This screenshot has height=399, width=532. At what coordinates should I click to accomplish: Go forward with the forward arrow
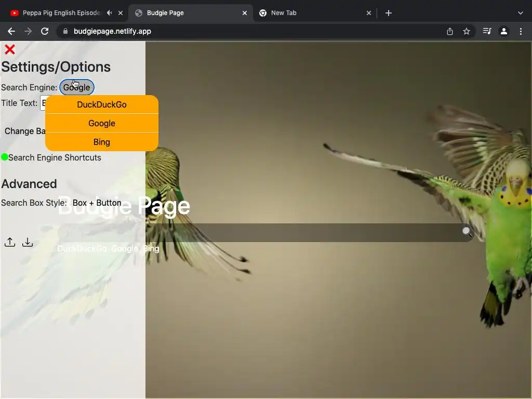pyautogui.click(x=28, y=31)
